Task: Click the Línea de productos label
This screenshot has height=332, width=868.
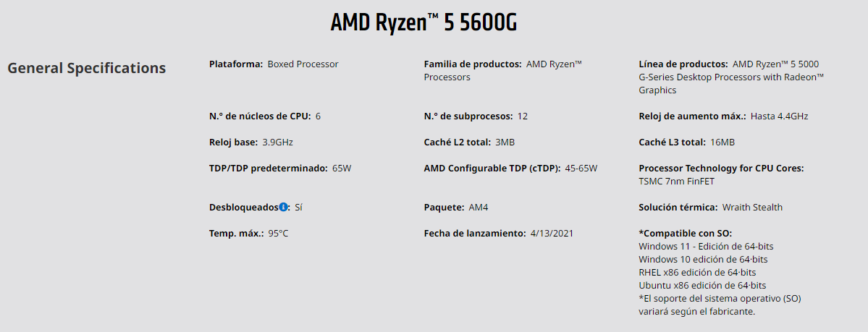Action: click(683, 64)
